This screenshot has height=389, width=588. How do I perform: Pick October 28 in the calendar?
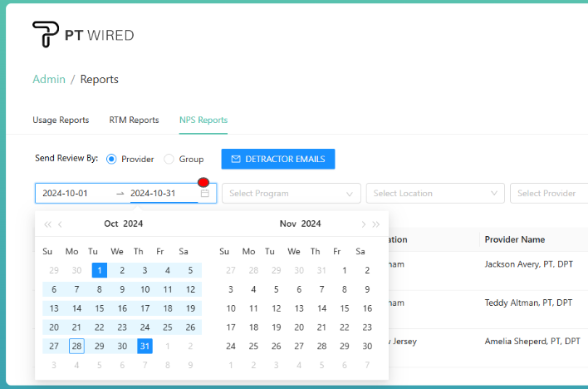click(76, 346)
